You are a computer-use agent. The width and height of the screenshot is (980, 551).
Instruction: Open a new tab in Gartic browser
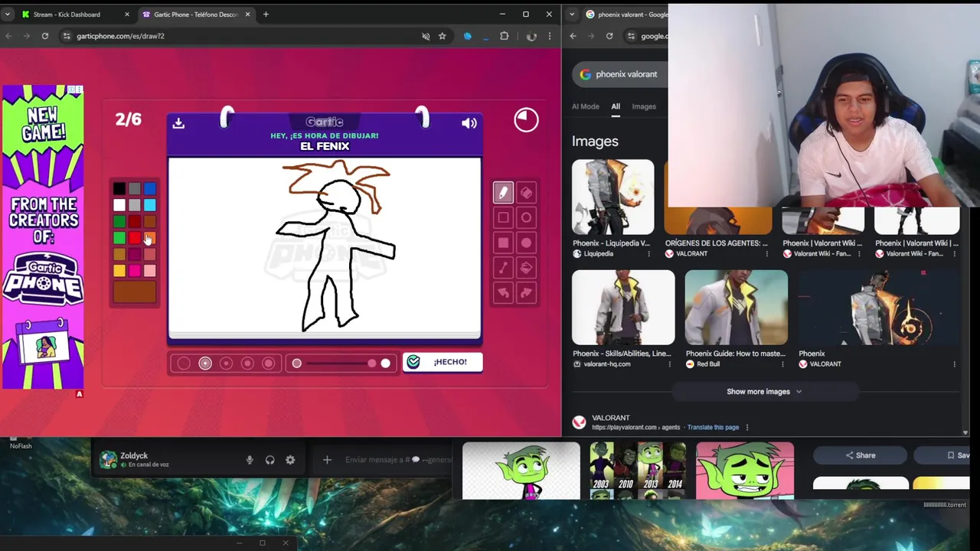click(x=266, y=15)
